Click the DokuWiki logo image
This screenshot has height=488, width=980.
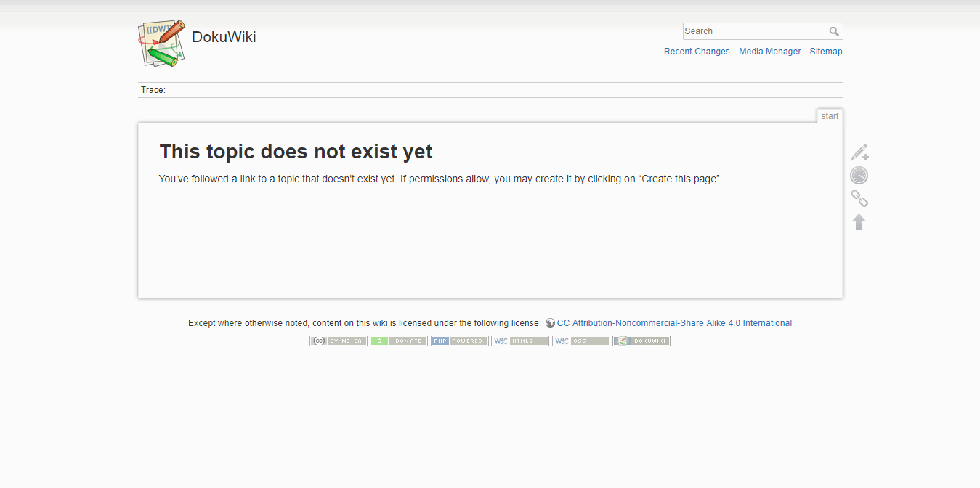coord(161,44)
